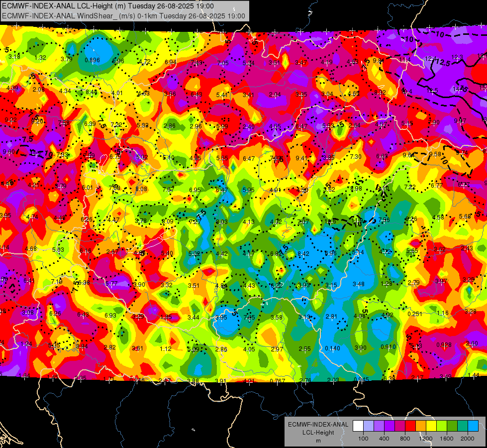Click the 100 legend tick label

(x=363, y=439)
